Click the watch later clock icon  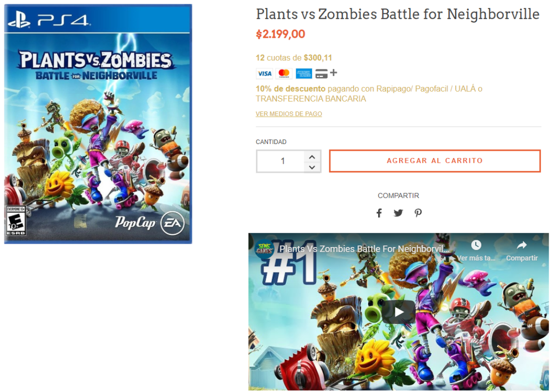tap(476, 245)
